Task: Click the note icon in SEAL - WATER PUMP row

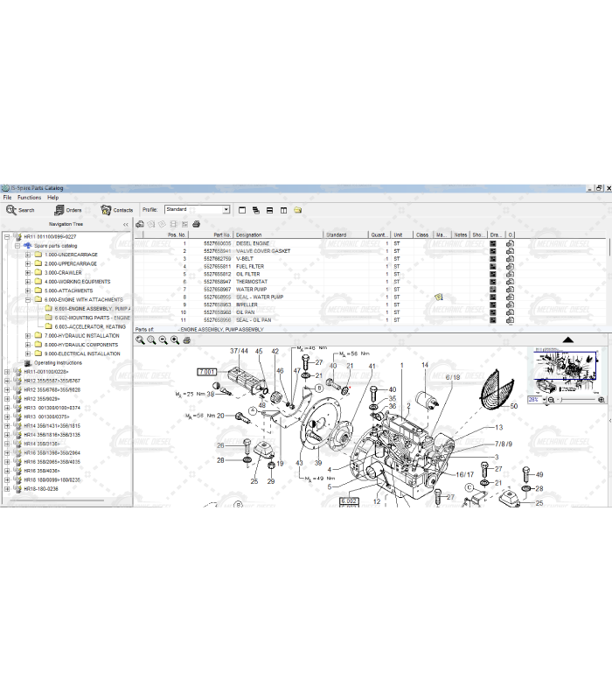Action: 439,297
